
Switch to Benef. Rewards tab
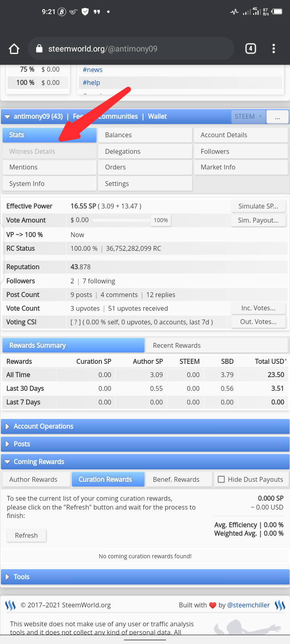click(179, 479)
